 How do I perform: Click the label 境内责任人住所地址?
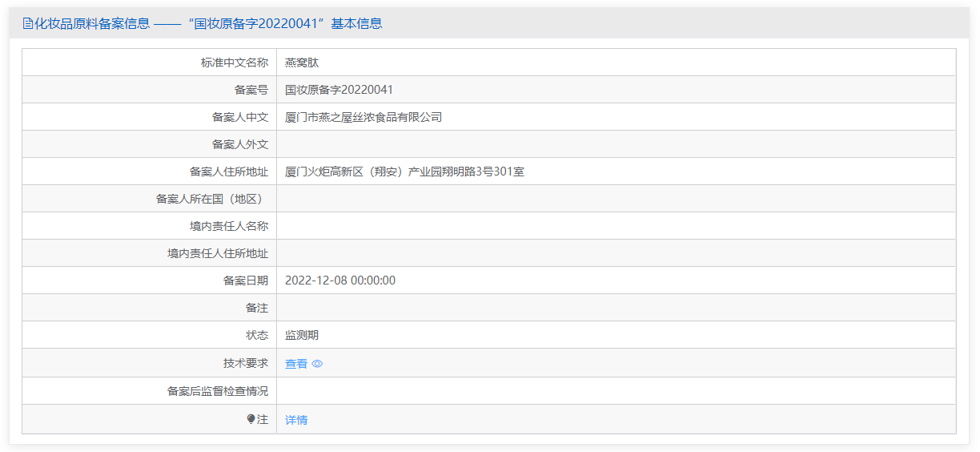pos(218,253)
